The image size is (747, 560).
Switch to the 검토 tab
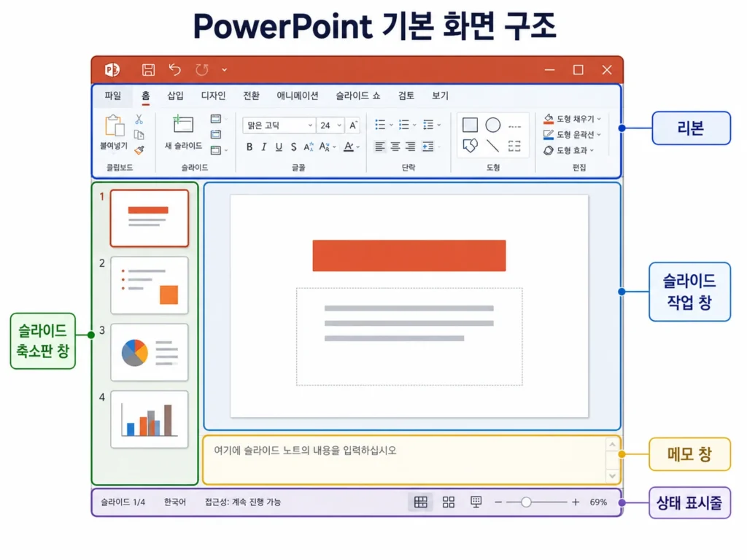(x=406, y=96)
